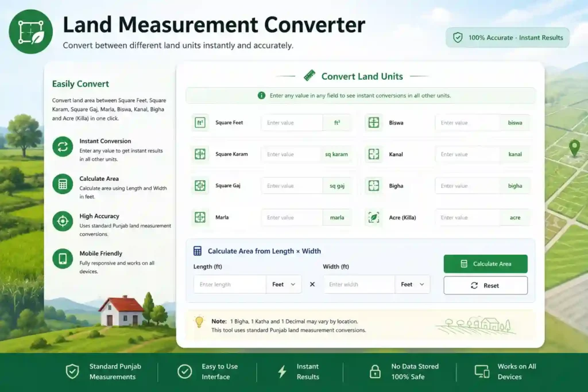
Task: Focus the Marla value field
Action: coord(292,218)
